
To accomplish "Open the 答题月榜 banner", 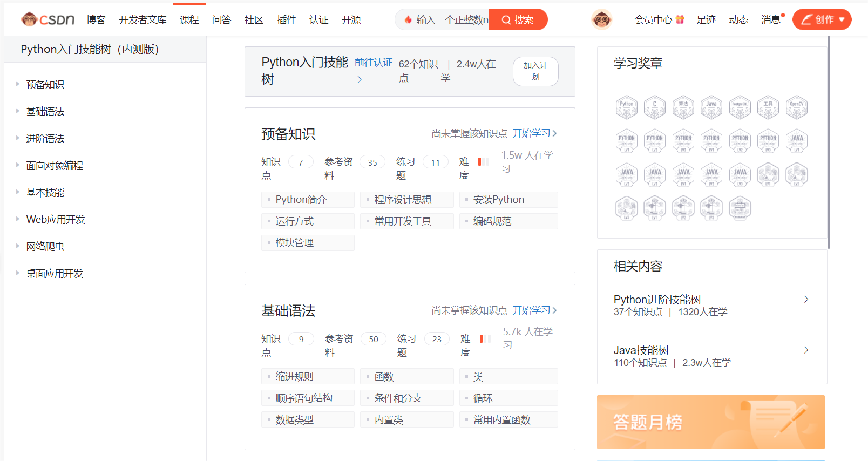I will coord(711,422).
